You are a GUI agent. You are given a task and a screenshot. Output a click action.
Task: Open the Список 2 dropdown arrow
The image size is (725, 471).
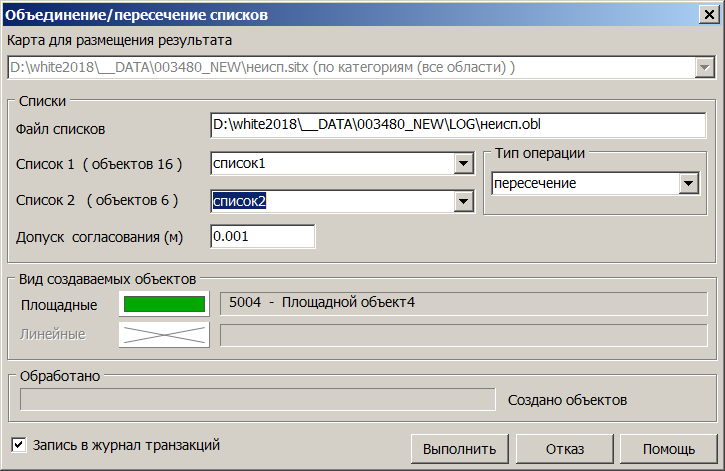click(462, 202)
